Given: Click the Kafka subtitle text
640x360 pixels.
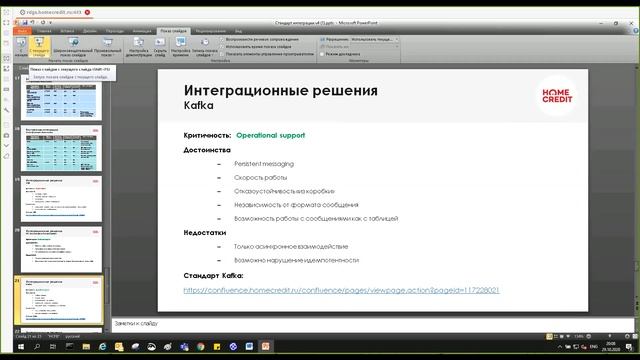Looking at the screenshot, I should click(x=198, y=105).
